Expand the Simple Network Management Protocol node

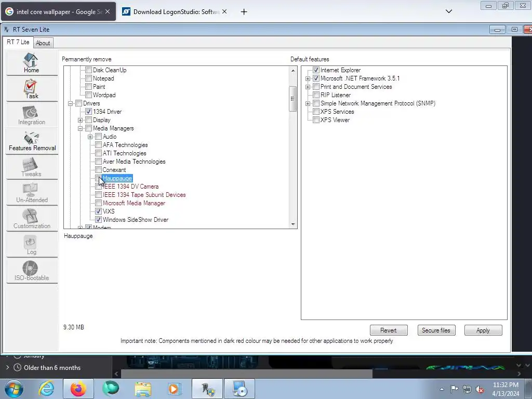(x=308, y=103)
